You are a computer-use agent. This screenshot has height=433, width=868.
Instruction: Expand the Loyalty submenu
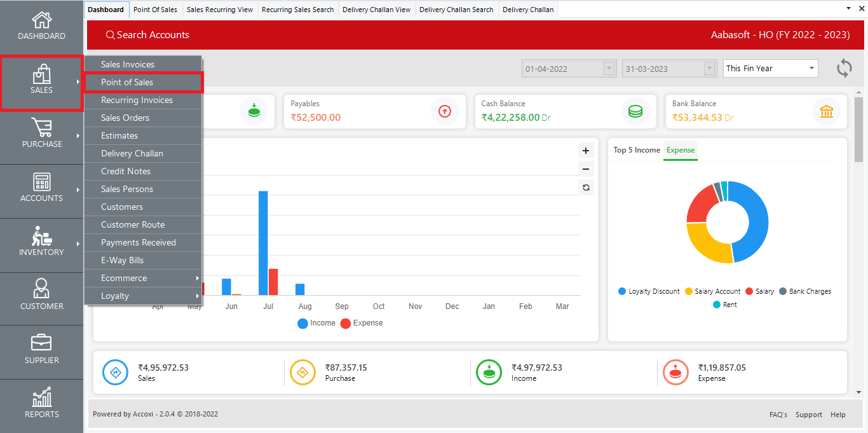[x=143, y=296]
